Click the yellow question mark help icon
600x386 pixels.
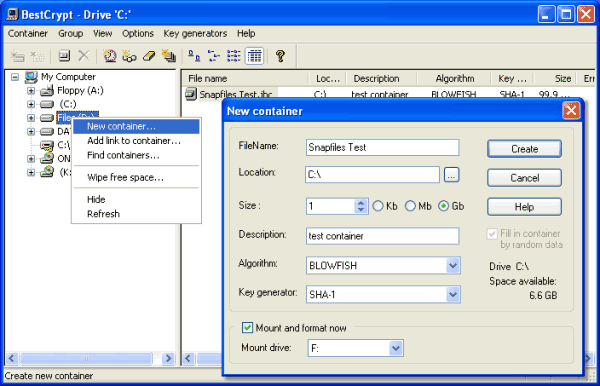[280, 56]
